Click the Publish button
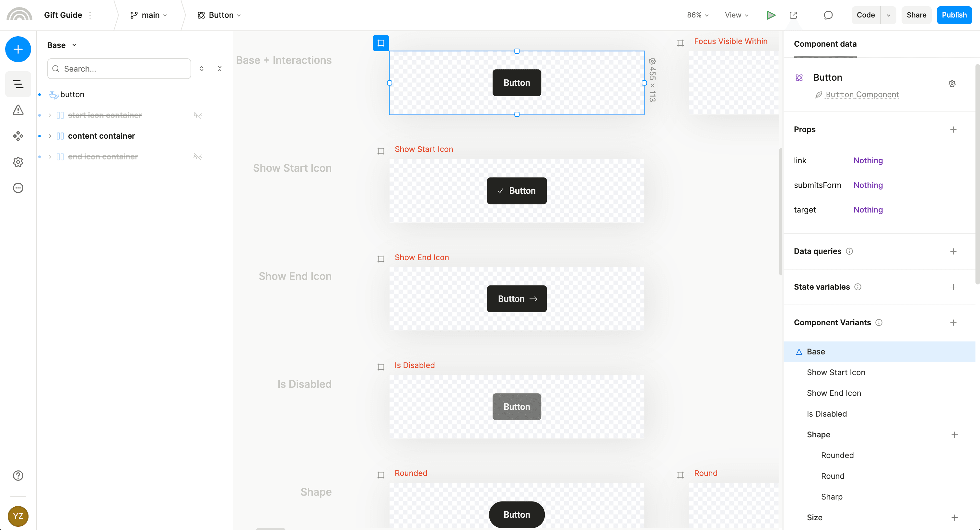 click(954, 15)
